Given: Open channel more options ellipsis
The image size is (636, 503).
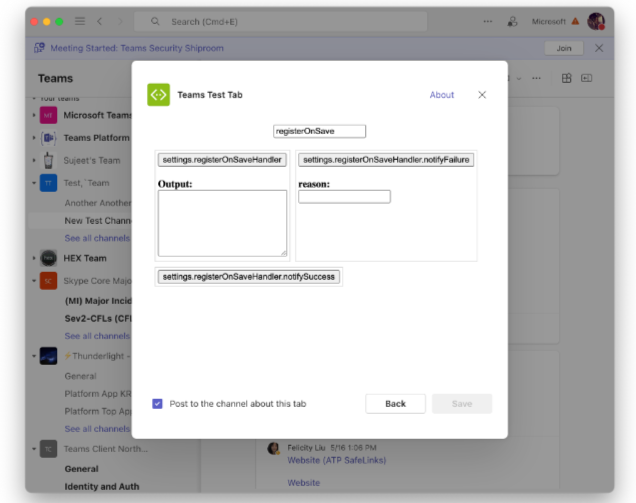Looking at the screenshot, I should [536, 78].
